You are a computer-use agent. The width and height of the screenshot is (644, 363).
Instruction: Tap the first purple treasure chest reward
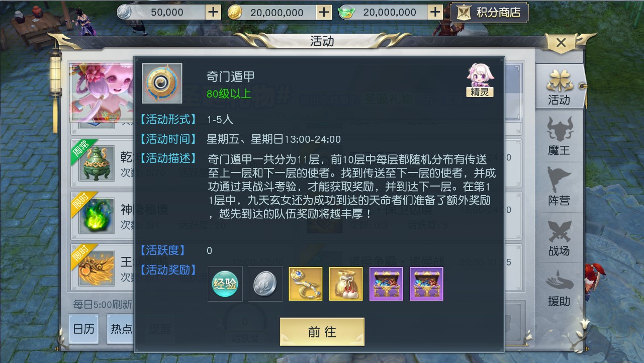(x=386, y=284)
